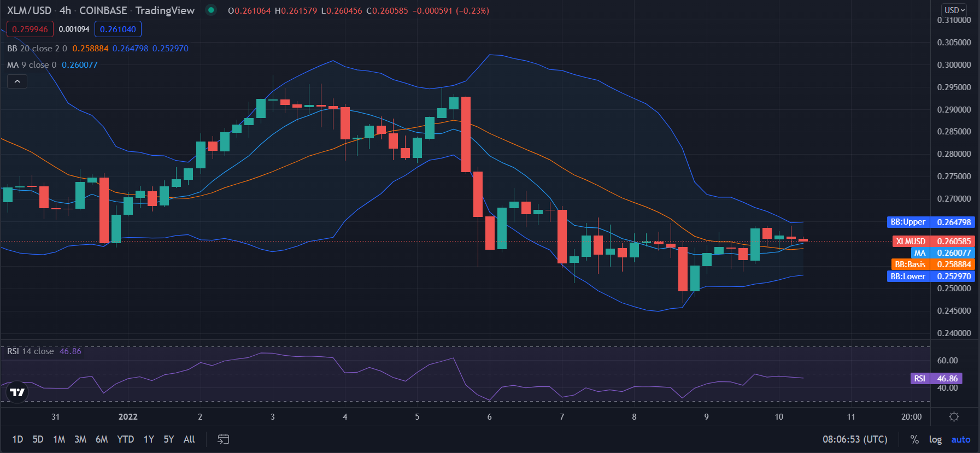The width and height of the screenshot is (980, 453).
Task: Click the blue buy price 0.261040 button
Action: tap(118, 29)
